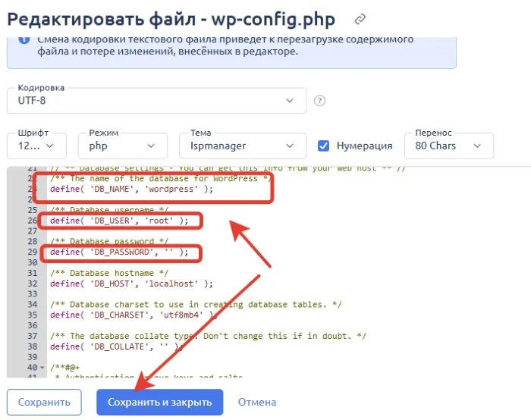Expand the Шрифт font size dropdown
The width and height of the screenshot is (531, 420).
tap(36, 146)
